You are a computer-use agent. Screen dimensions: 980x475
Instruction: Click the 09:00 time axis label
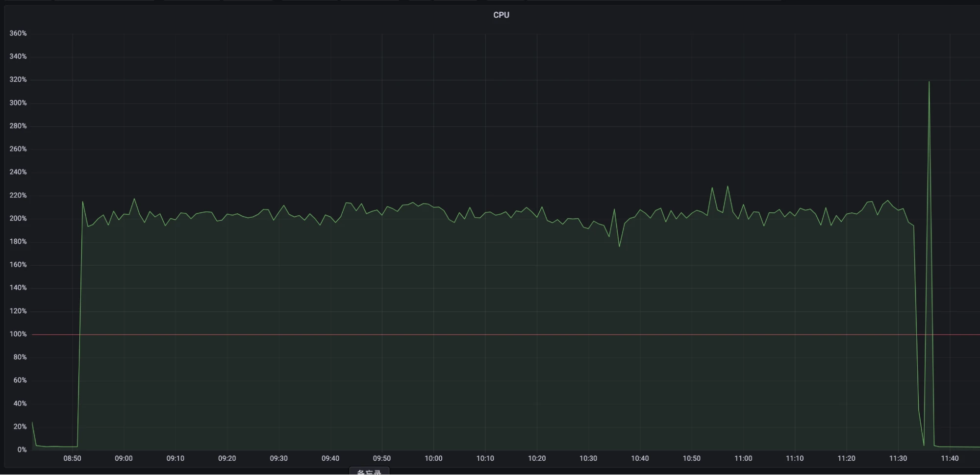coord(124,458)
